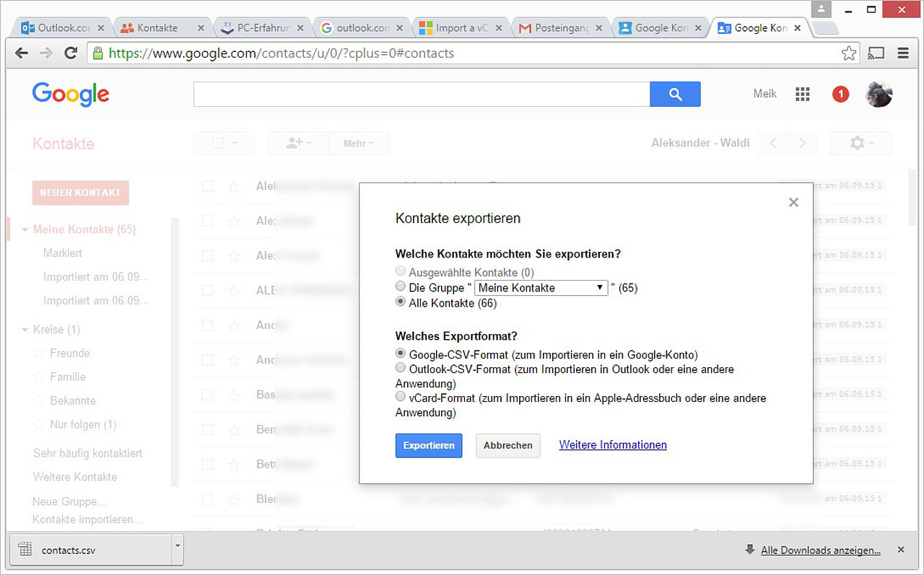Click the Exportieren button
Viewport: 924px width, 575px height.
429,445
